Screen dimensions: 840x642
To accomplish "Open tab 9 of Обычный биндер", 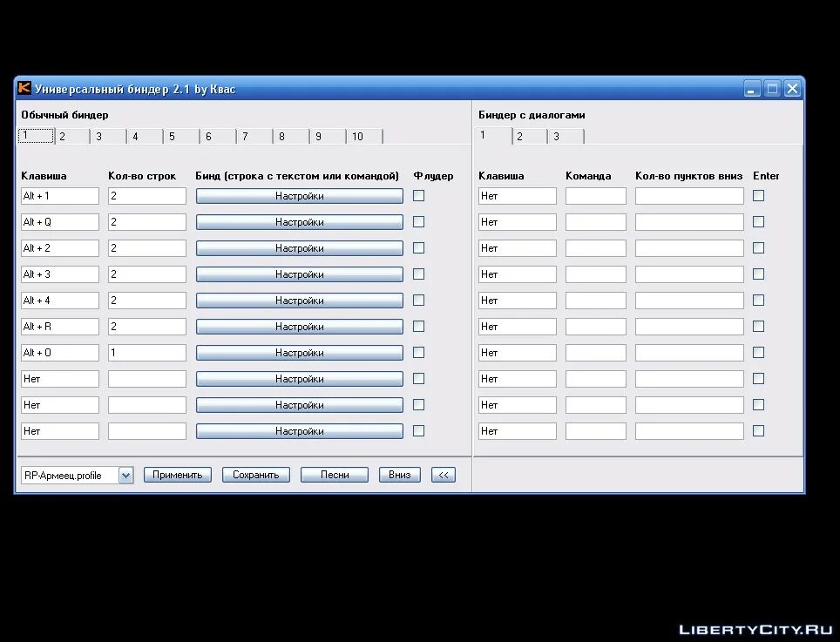I will [x=329, y=137].
